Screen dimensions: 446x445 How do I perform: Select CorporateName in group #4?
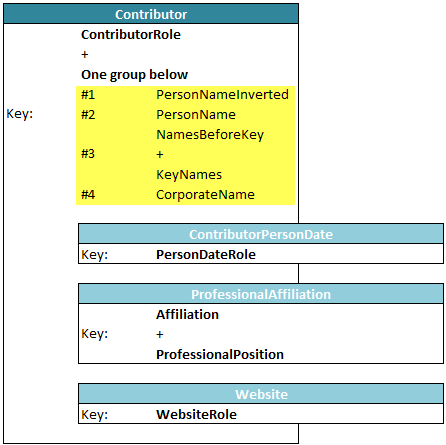pos(205,195)
